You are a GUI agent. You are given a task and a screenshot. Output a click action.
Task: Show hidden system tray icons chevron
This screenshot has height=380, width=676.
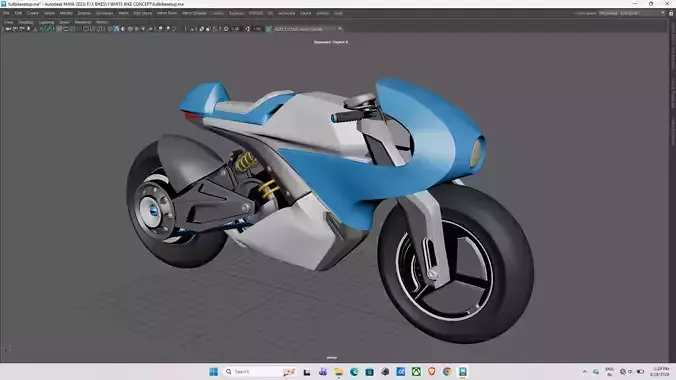click(x=585, y=372)
